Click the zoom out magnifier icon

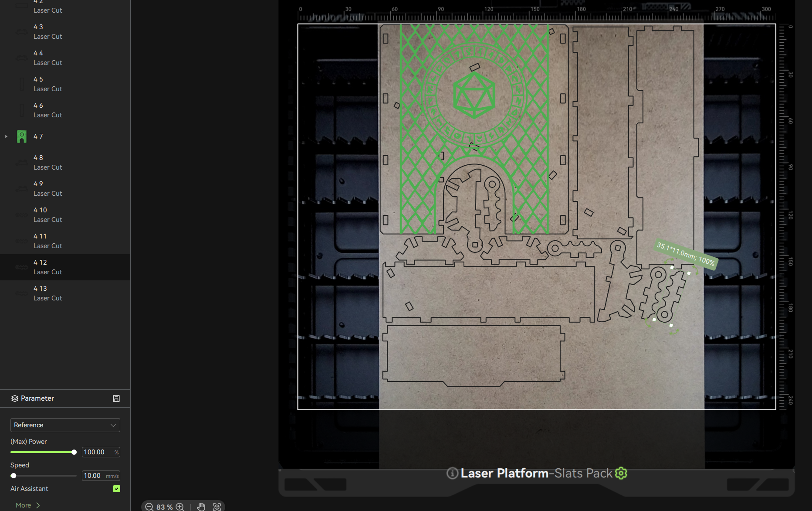pos(149,507)
